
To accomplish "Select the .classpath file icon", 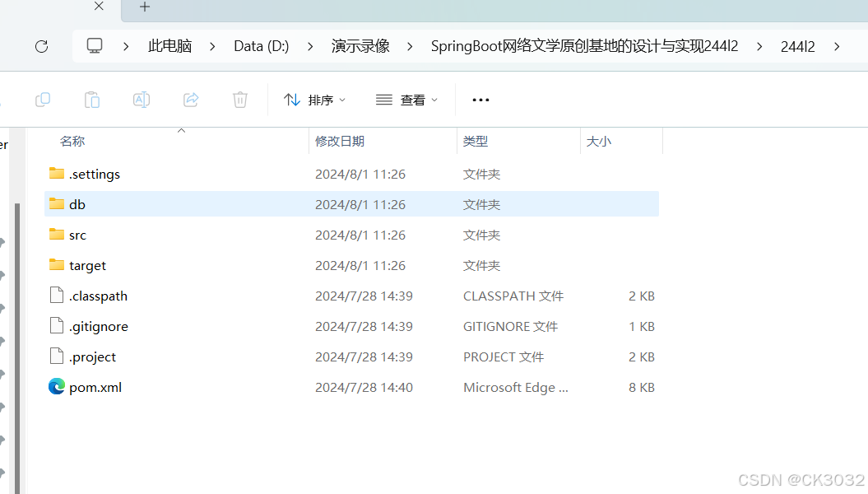I will click(57, 296).
